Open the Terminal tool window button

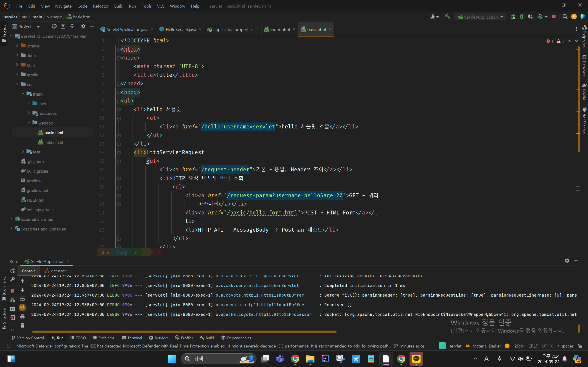(132, 338)
